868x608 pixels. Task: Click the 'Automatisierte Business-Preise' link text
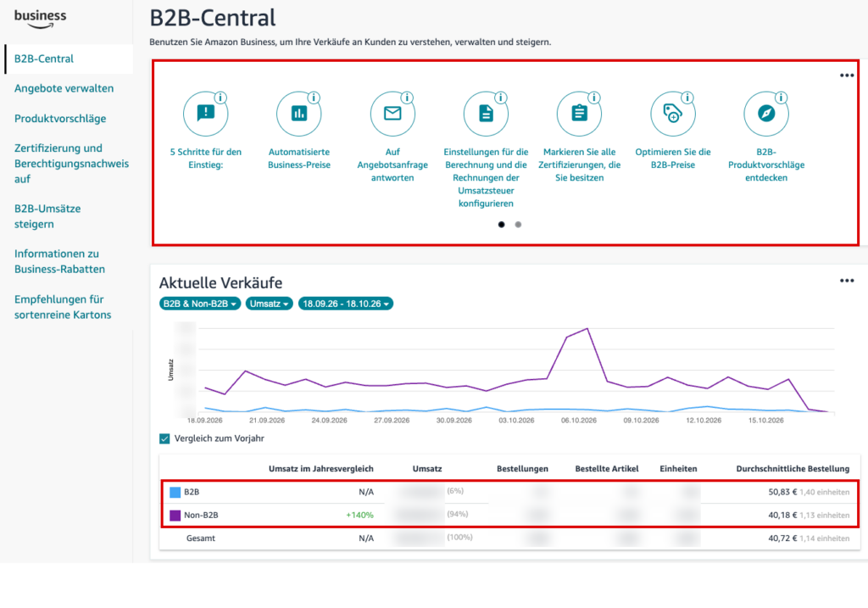coord(299,159)
